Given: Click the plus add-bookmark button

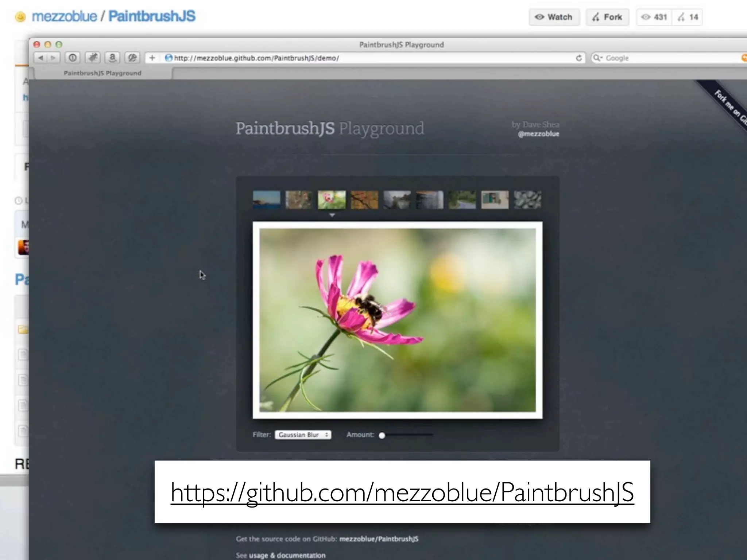Looking at the screenshot, I should click(x=152, y=58).
